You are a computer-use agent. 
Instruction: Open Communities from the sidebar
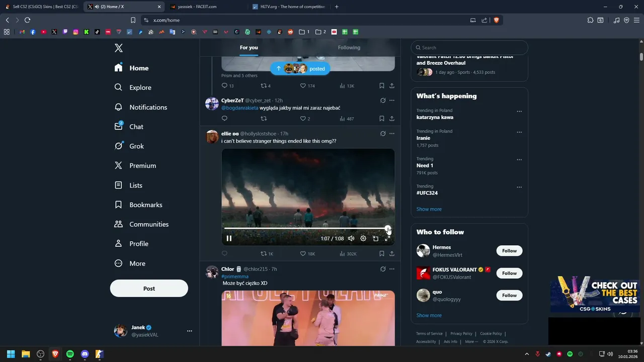tap(141, 224)
